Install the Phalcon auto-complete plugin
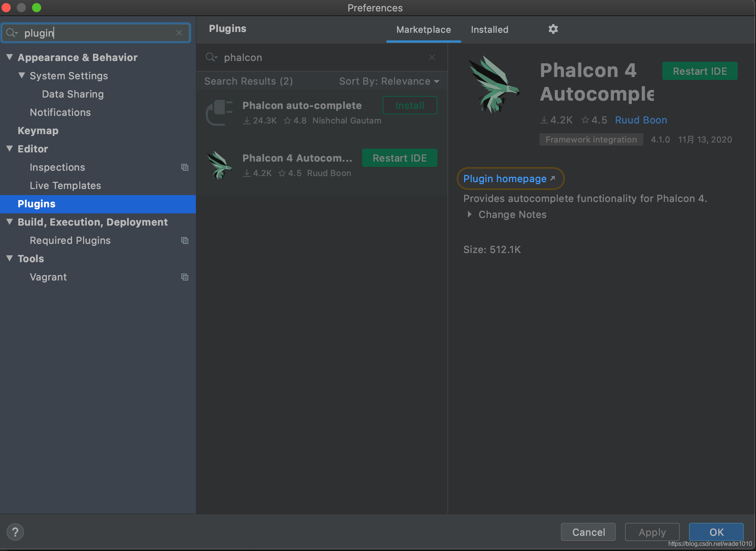The width and height of the screenshot is (756, 551). click(x=410, y=105)
